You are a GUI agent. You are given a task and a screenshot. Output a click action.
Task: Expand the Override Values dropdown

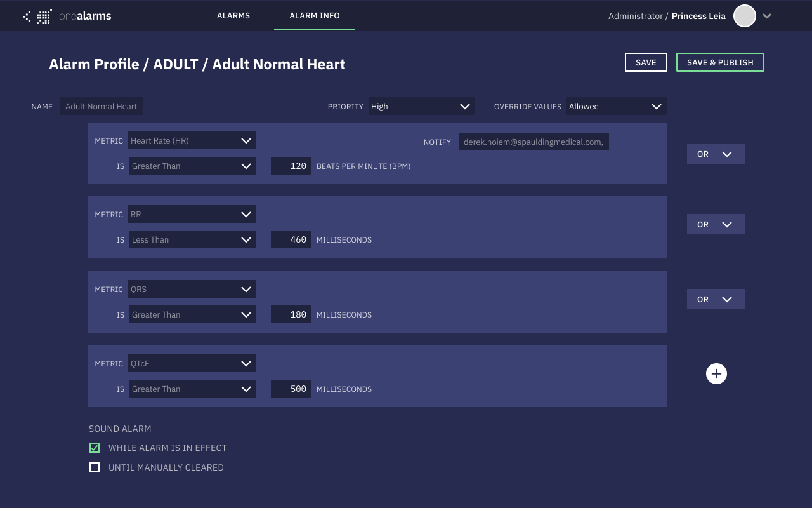click(615, 107)
